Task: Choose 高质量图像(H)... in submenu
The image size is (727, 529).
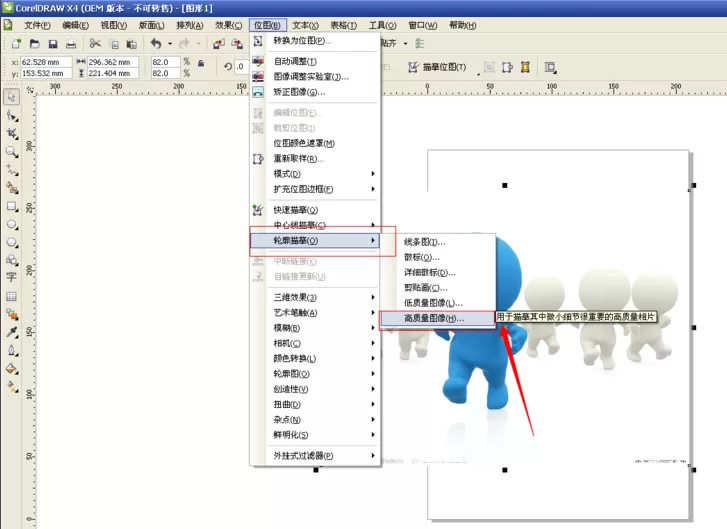Action: [437, 319]
